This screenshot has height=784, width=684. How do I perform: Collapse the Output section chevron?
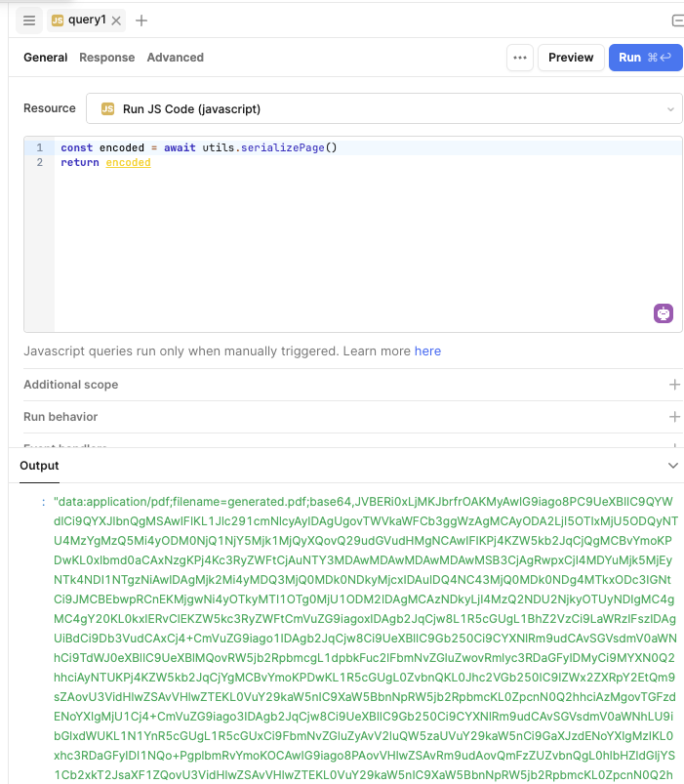click(672, 467)
